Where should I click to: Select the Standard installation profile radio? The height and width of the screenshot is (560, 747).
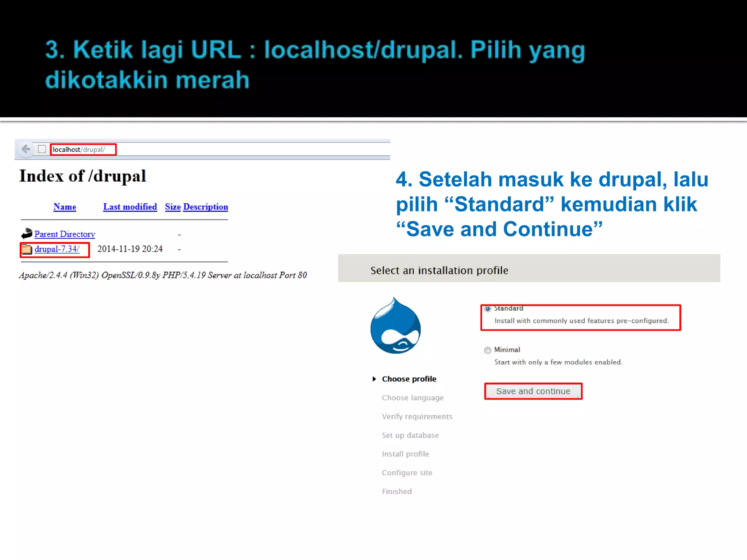pos(488,309)
